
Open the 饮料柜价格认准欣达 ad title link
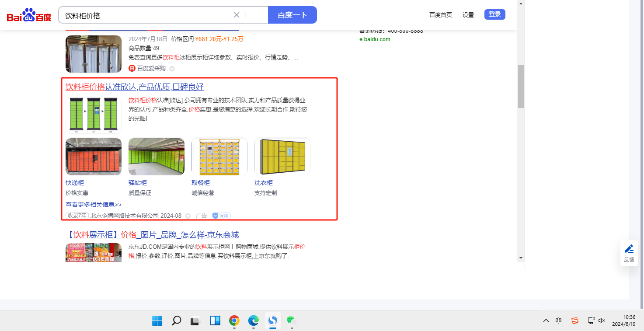click(135, 87)
